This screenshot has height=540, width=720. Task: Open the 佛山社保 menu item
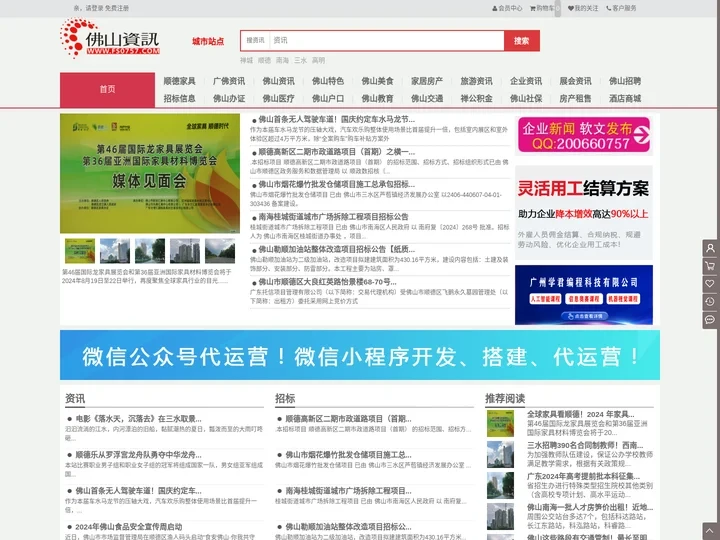coord(526,98)
